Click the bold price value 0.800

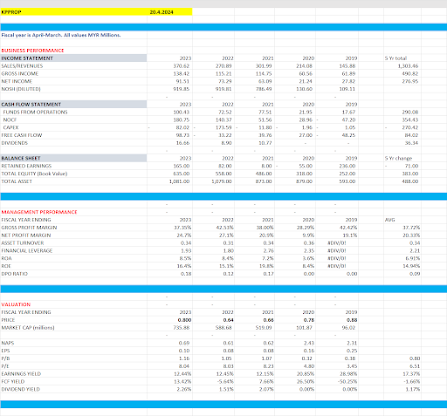(x=184, y=320)
